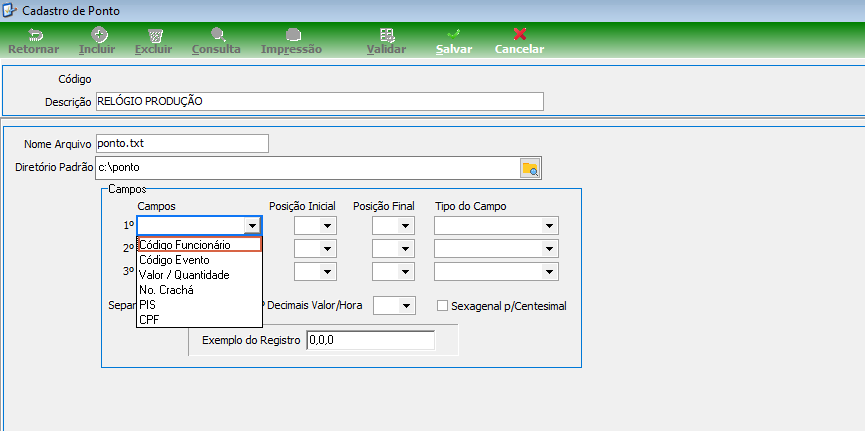The width and height of the screenshot is (865, 431).
Task: Click the Descrição input field
Action: (319, 102)
